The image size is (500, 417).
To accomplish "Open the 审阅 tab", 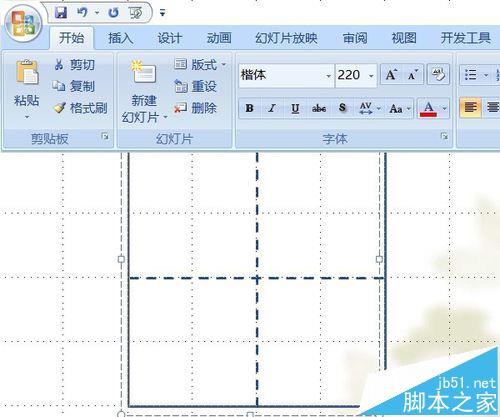I will (x=355, y=38).
